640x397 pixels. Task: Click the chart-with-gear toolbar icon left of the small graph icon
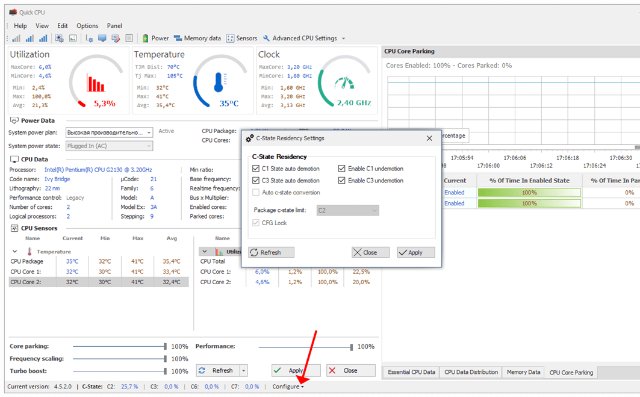click(x=60, y=38)
